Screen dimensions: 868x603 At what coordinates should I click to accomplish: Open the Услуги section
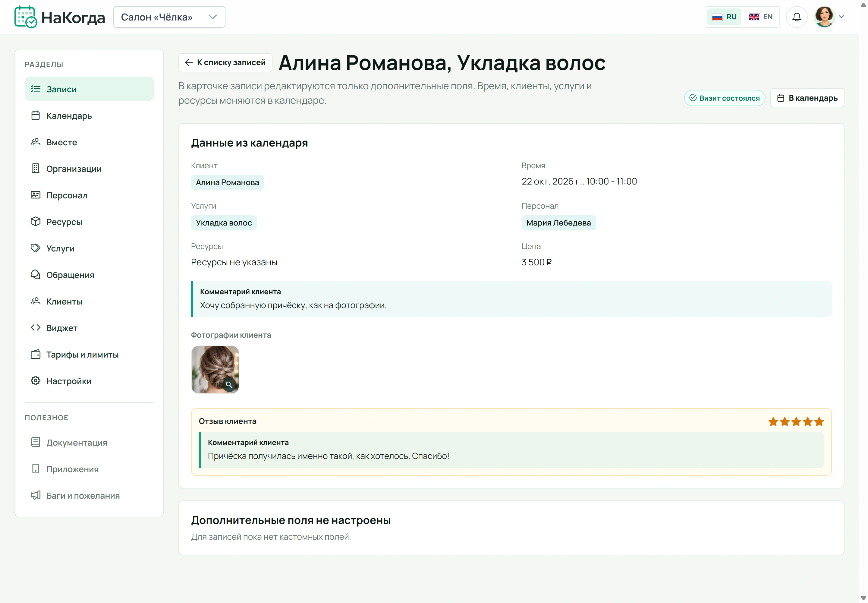89,248
